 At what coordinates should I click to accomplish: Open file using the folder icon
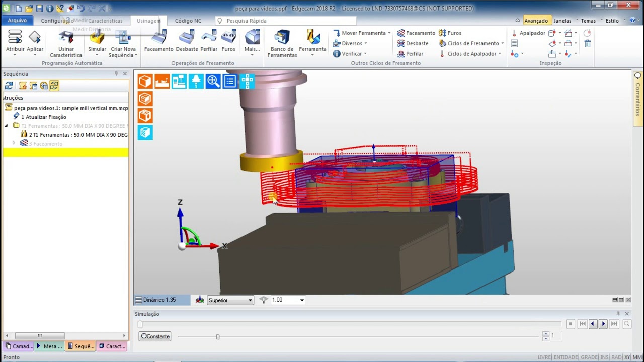(29, 8)
